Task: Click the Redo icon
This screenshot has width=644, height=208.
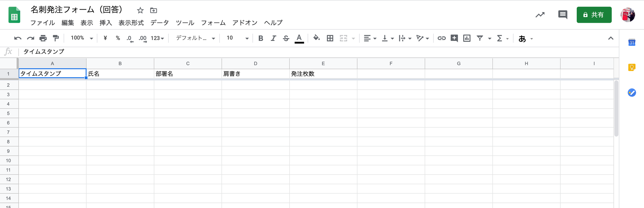Action: pos(30,38)
